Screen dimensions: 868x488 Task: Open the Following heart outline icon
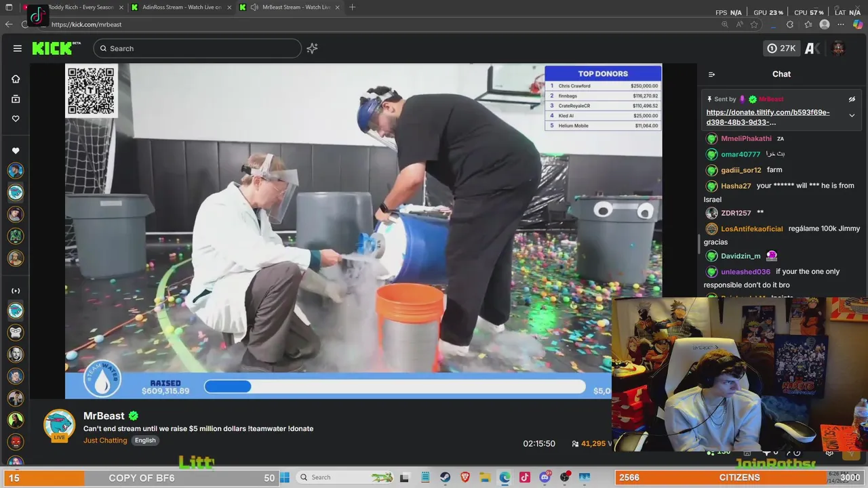point(16,119)
